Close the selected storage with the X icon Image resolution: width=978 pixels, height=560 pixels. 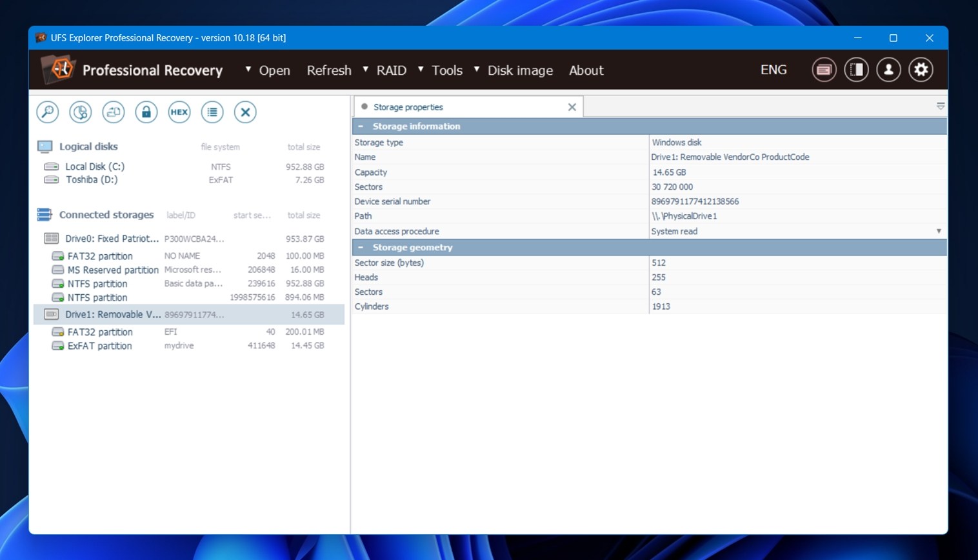[x=245, y=112]
